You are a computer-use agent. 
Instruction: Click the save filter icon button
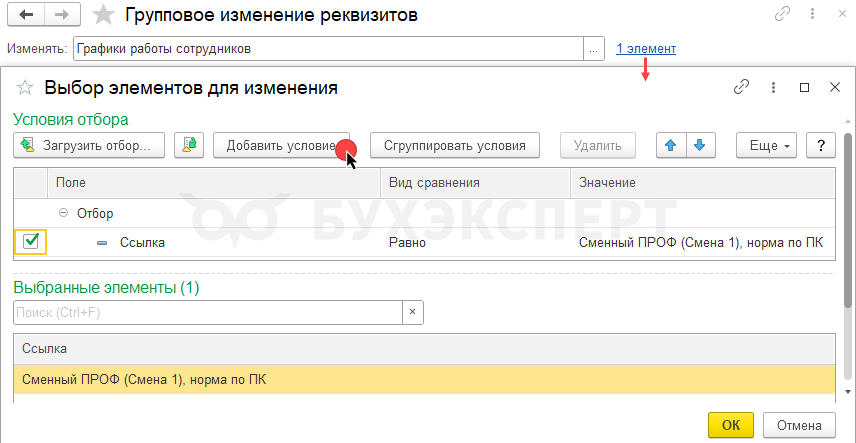point(189,146)
